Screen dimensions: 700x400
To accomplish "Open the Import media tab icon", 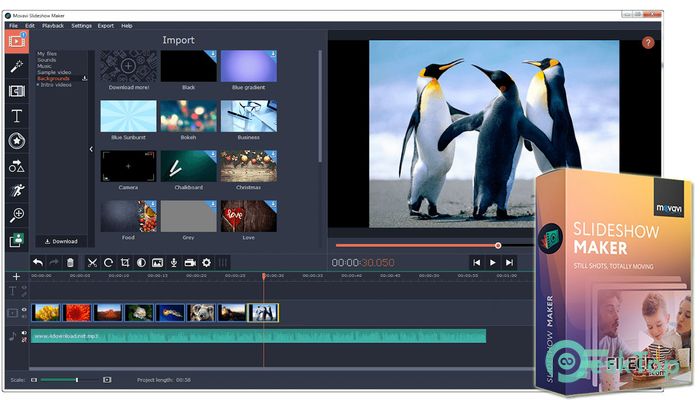I will (17, 42).
